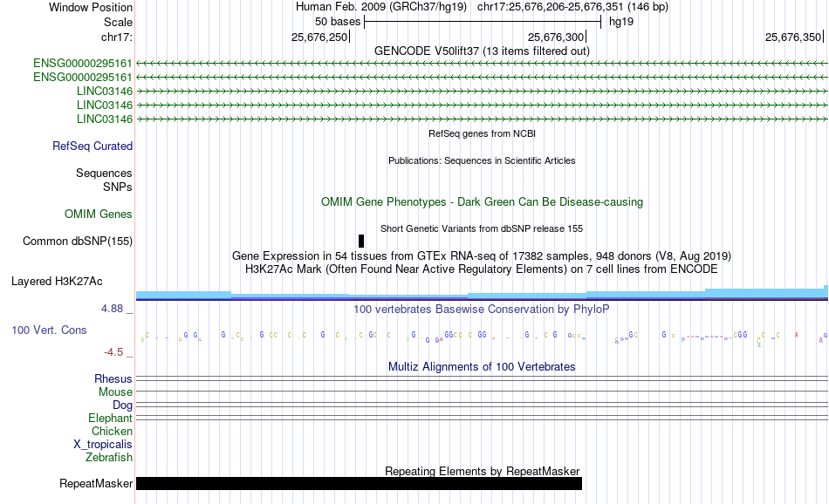Image resolution: width=829 pixels, height=504 pixels.
Task: Open the RefSeq genes from NCBI title
Action: (x=482, y=133)
